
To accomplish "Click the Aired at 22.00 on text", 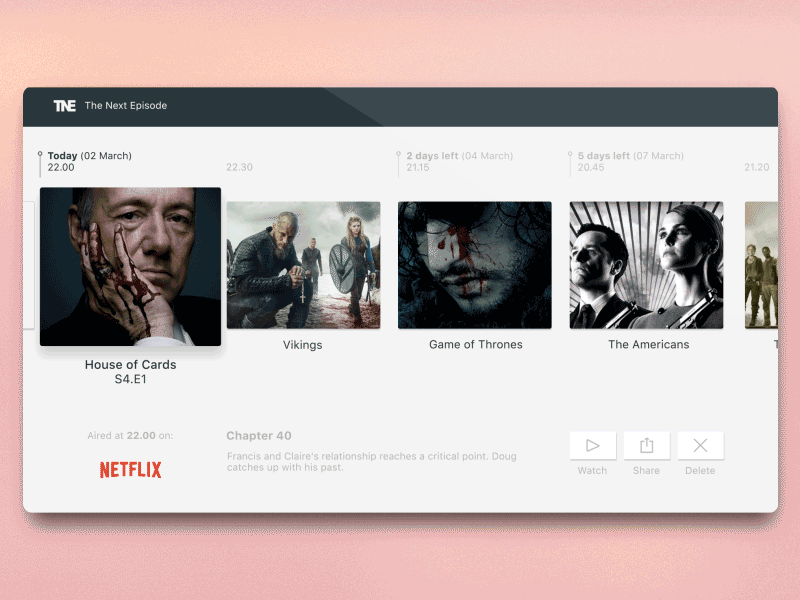I will (130, 436).
